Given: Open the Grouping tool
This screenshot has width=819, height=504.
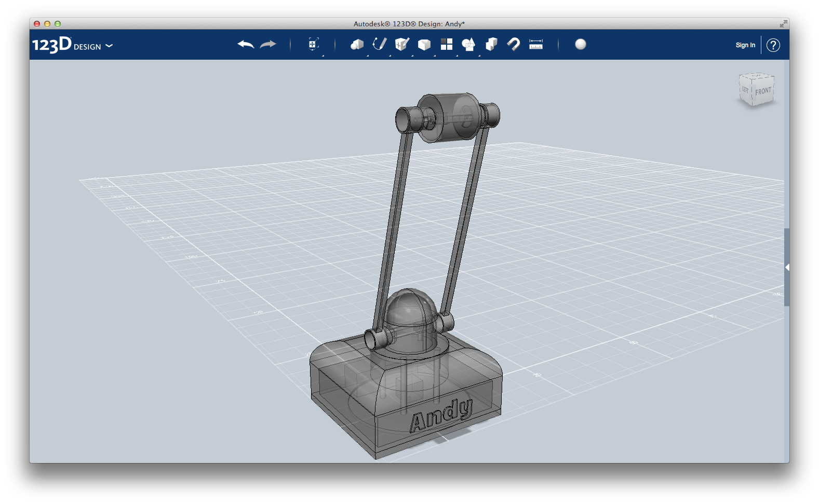Looking at the screenshot, I should tap(469, 45).
